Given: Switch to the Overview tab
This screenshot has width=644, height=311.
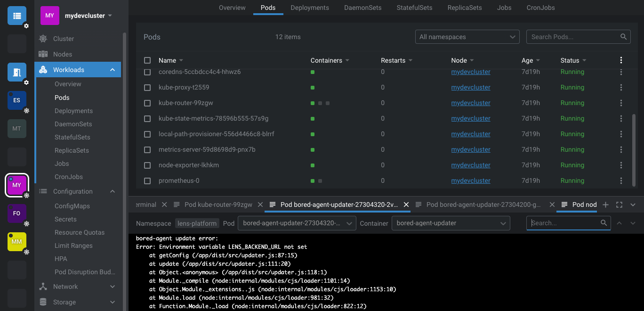Looking at the screenshot, I should (232, 8).
